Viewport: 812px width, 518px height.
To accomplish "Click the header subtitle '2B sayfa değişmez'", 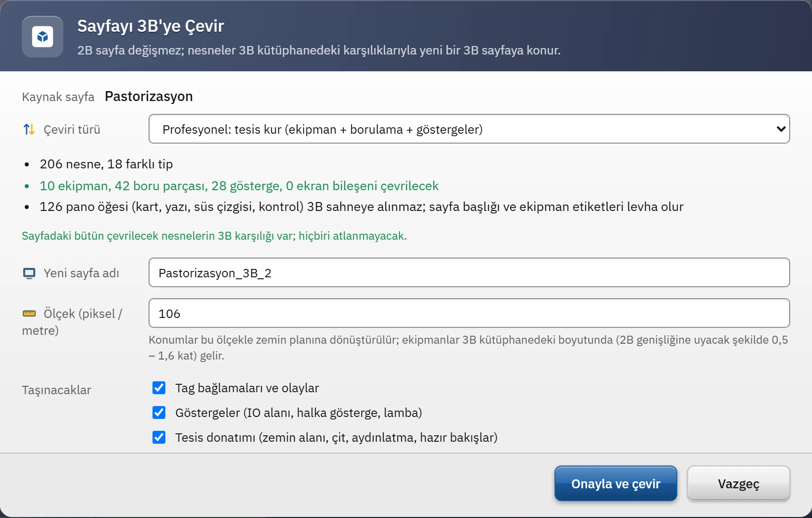I will coord(319,50).
